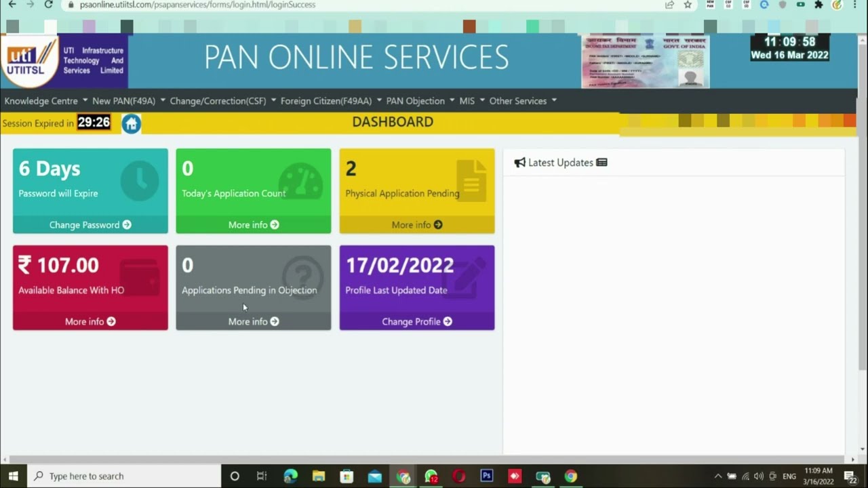
Task: Click the document icon on Physical Application card
Action: tap(471, 180)
